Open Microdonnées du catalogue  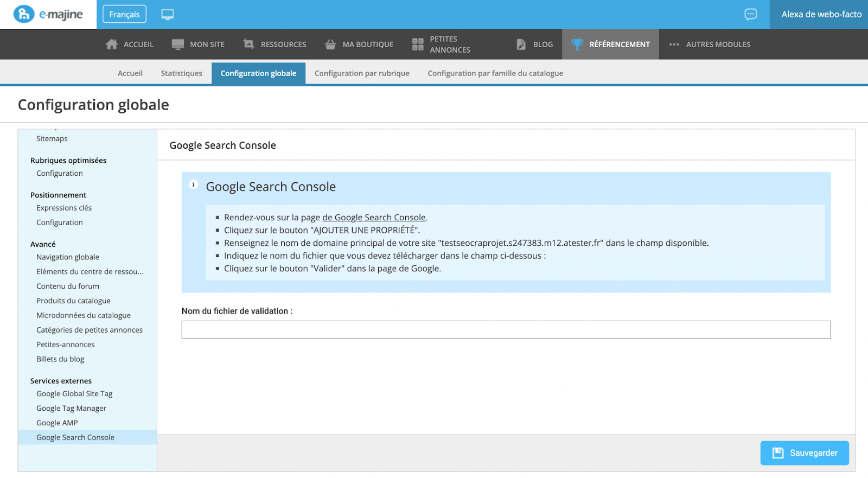pyautogui.click(x=84, y=316)
